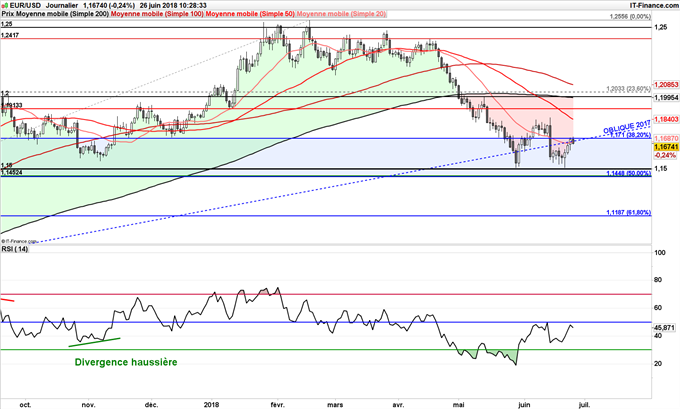Screen dimensions: 680x409
Task: Click the févr. date axis label
Action: click(x=278, y=405)
